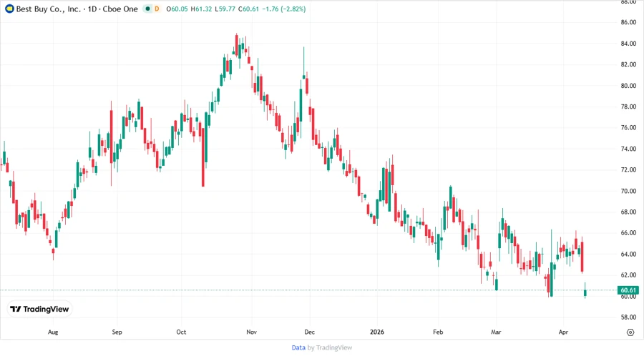The height and width of the screenshot is (356, 644).
Task: Click the O60.05 open value
Action: [x=177, y=9]
